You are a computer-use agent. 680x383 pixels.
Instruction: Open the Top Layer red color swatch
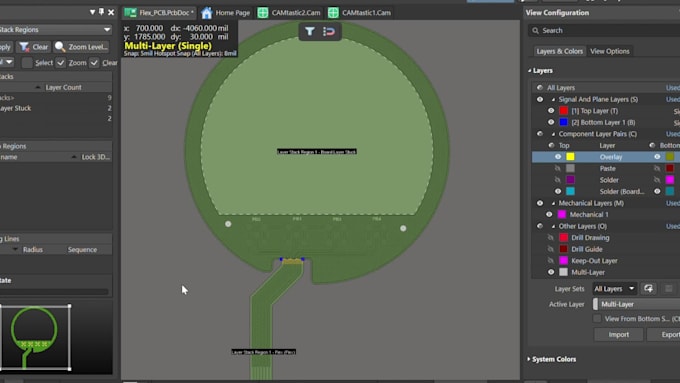[x=563, y=111]
